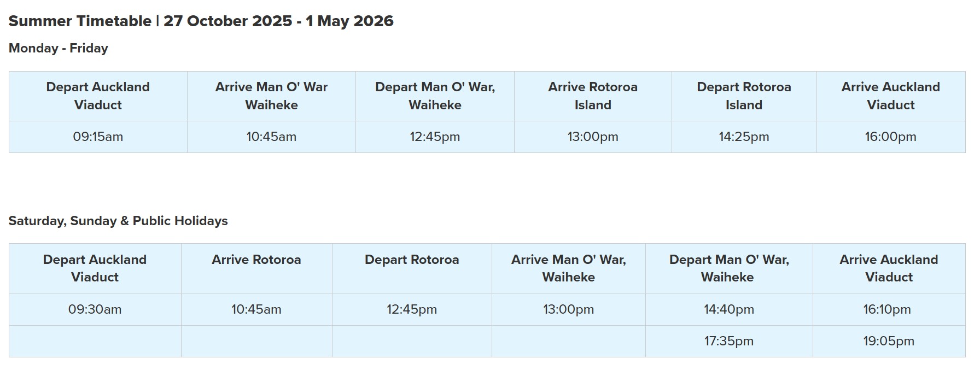980x388 pixels.
Task: Click the 14:40pm Man O' War departure time
Action: (x=728, y=309)
